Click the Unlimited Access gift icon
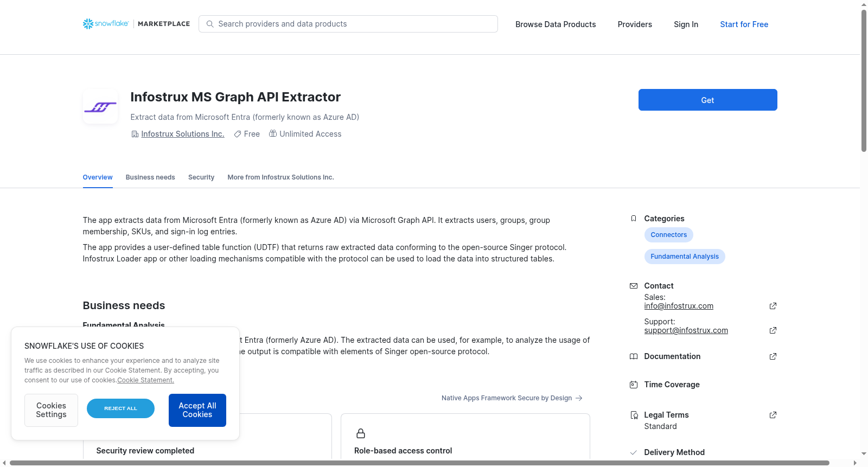The height and width of the screenshot is (467, 868). pyautogui.click(x=273, y=133)
